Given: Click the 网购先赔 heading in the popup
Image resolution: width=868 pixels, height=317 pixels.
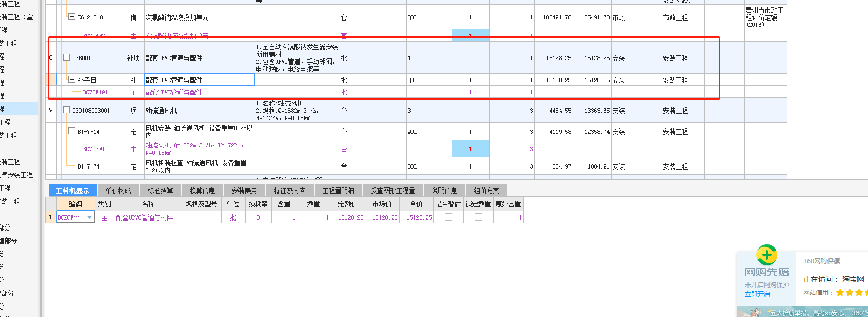Looking at the screenshot, I should pyautogui.click(x=766, y=272).
